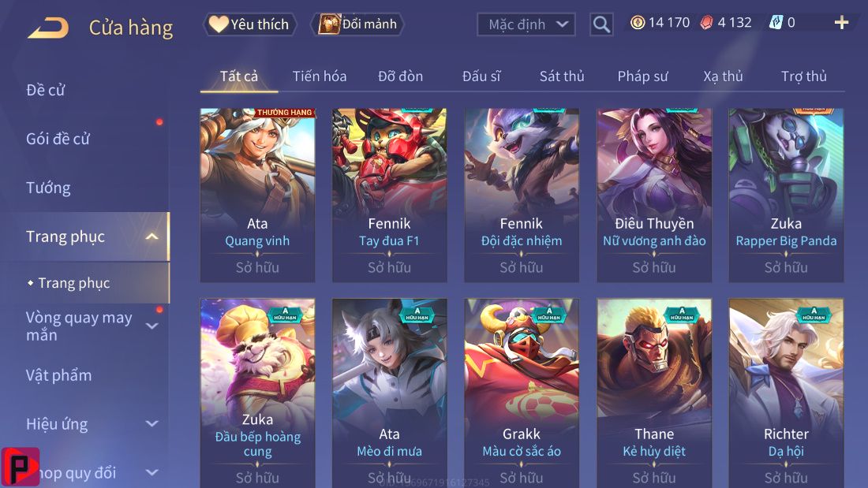Open Tướng in the sidebar
The height and width of the screenshot is (488, 868).
[48, 188]
